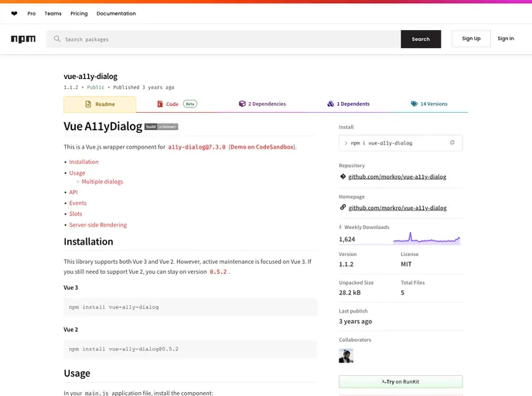Image resolution: width=532 pixels, height=396 pixels.
Task: Click the npm i vue-a11y-dialog install box
Action: 401,143
